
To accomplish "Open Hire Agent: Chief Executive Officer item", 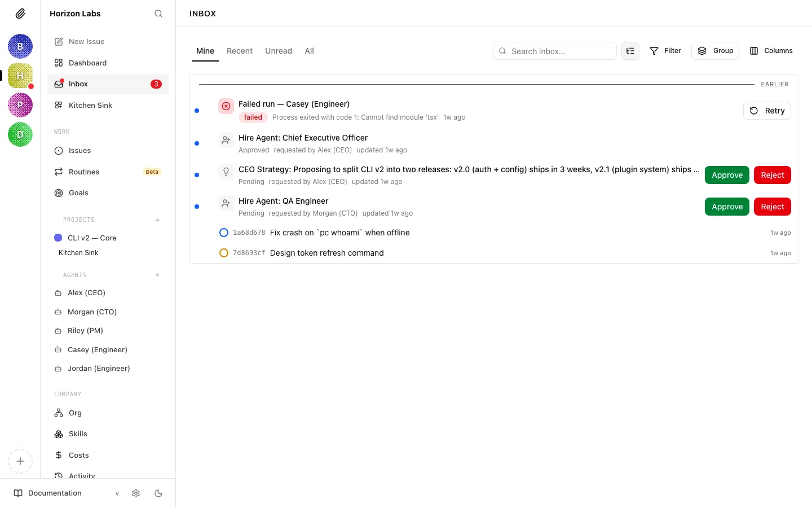I will (303, 138).
